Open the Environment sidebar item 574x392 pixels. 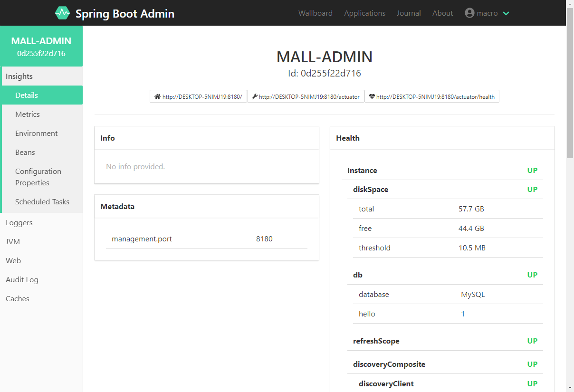[x=37, y=134]
